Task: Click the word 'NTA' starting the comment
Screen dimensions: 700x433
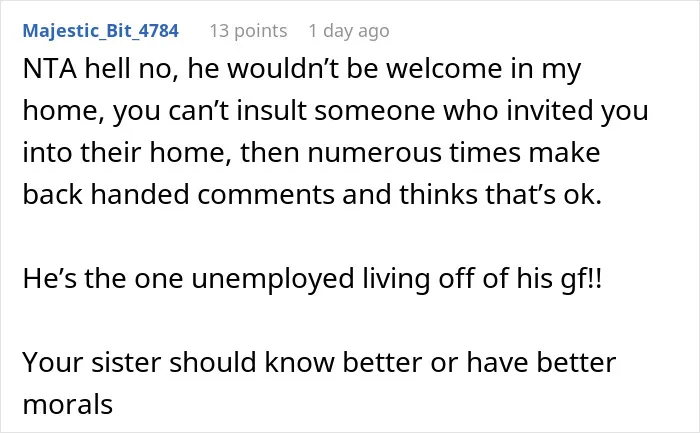Action: coord(50,69)
